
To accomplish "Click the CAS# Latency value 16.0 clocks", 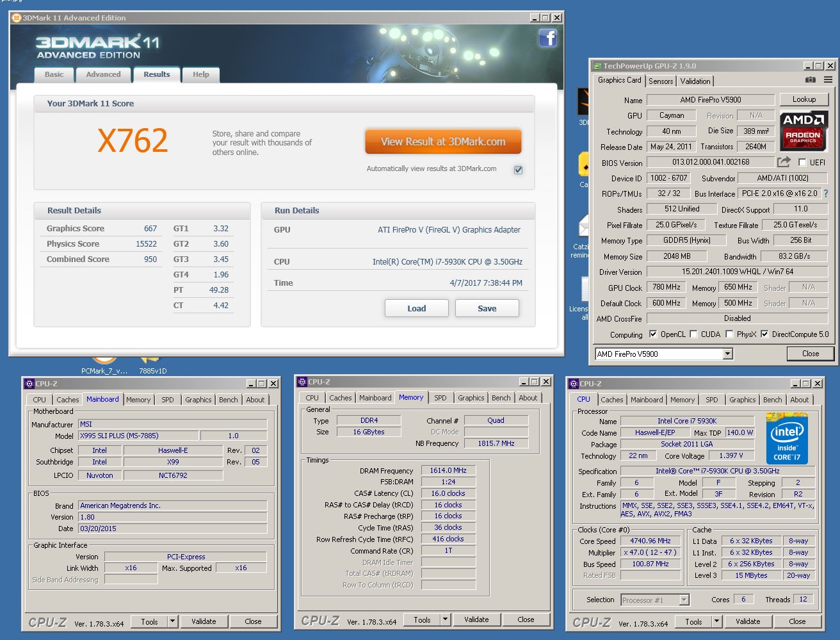I will tap(448, 493).
